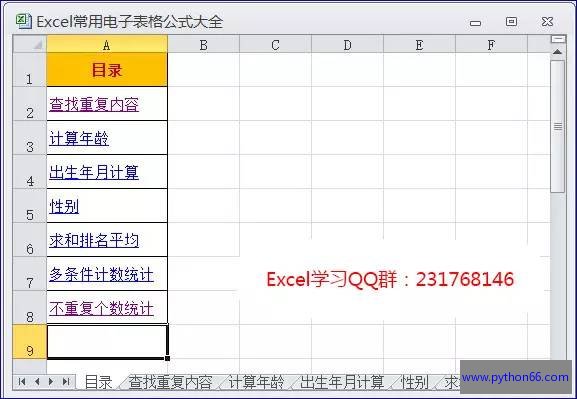577x399 pixels.
Task: Switch to the 出生年月计算 sheet tab
Action: pyautogui.click(x=342, y=382)
